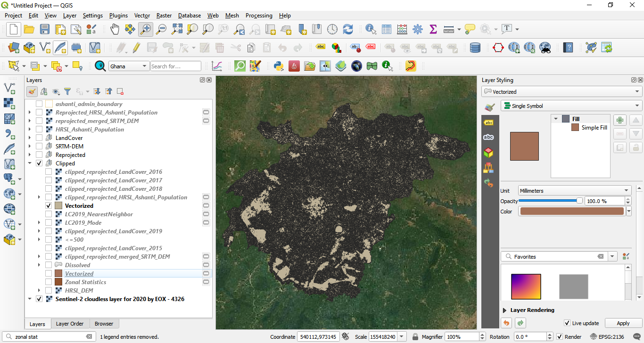644x343 pixels.
Task: Save project using the floppy disk icon
Action: pyautogui.click(x=45, y=29)
